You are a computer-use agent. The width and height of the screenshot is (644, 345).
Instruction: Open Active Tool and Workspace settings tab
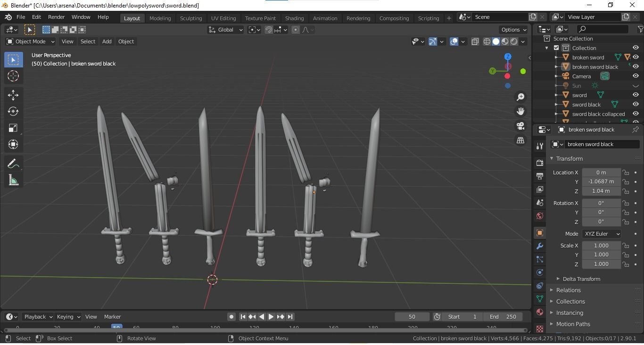(x=540, y=146)
